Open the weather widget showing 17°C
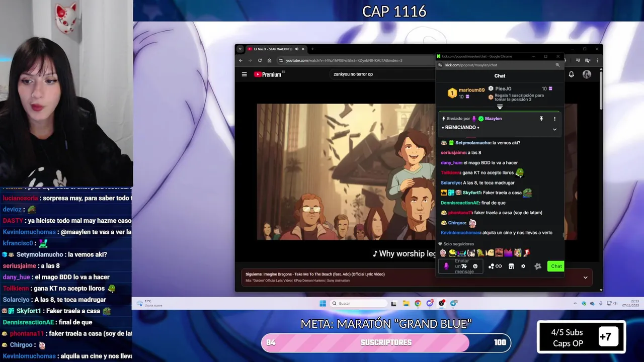 click(150, 303)
